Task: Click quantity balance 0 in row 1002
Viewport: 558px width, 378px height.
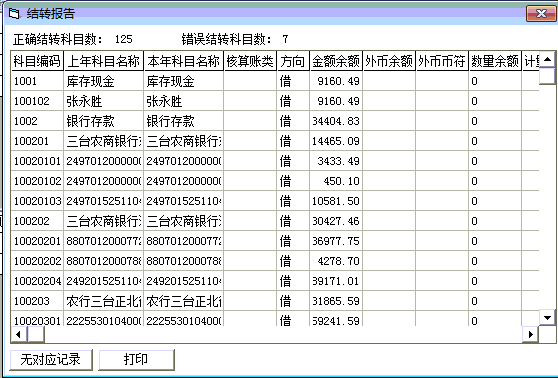Action: [495, 121]
